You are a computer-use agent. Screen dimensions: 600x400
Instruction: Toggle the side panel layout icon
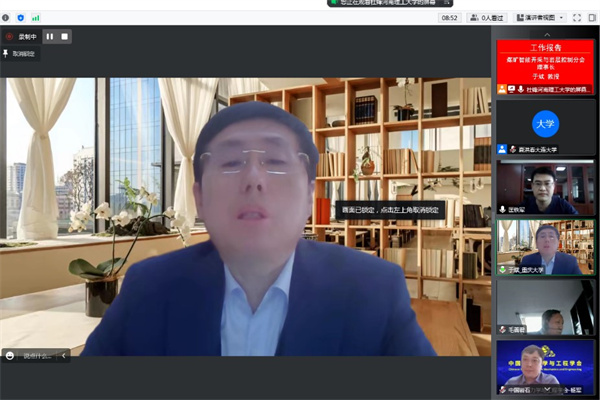click(x=592, y=17)
